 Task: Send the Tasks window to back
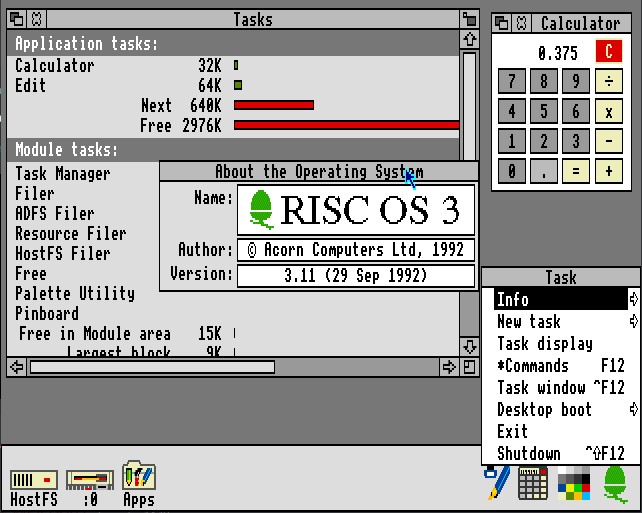(x=17, y=19)
